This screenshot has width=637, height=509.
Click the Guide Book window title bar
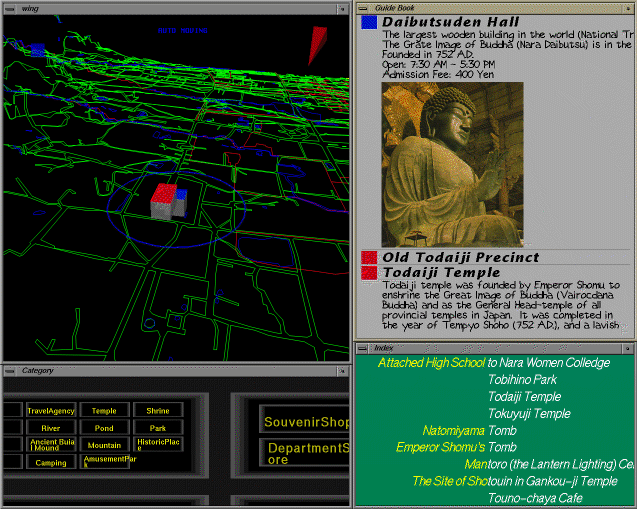tap(496, 8)
